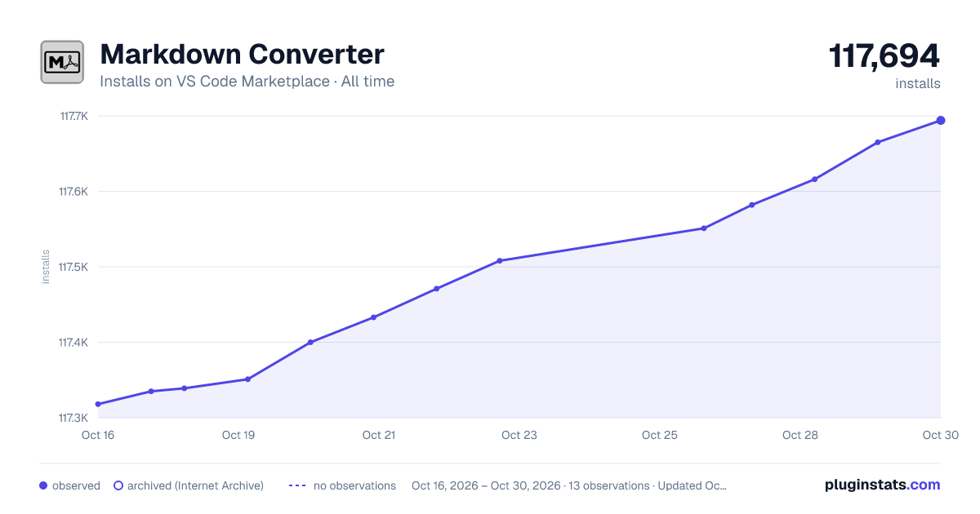980x514 pixels.
Task: Click the data point just below 117.7K before Oct 30
Action: point(878,142)
